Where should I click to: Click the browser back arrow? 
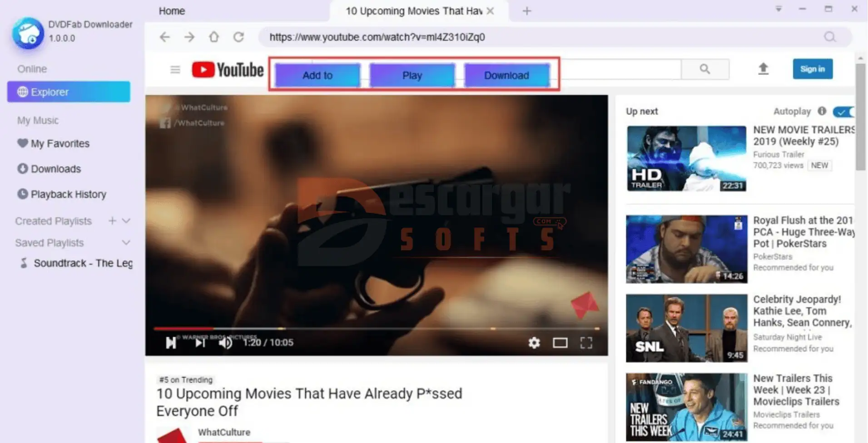[x=165, y=37]
